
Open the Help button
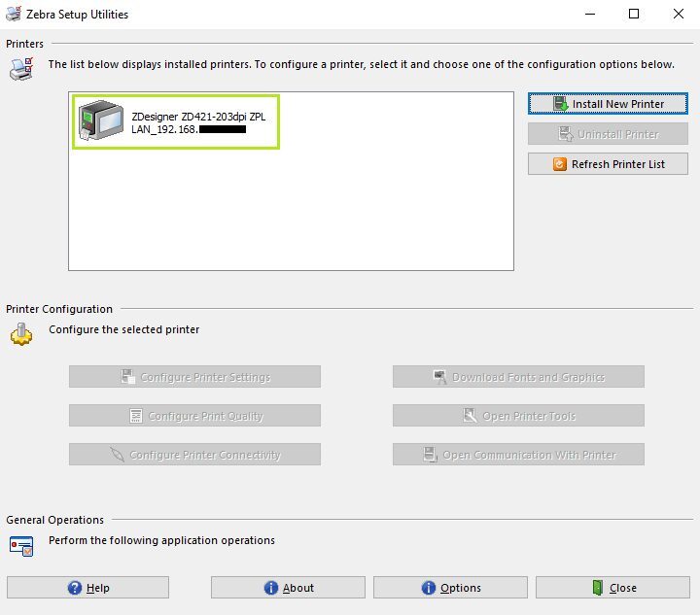click(87, 588)
